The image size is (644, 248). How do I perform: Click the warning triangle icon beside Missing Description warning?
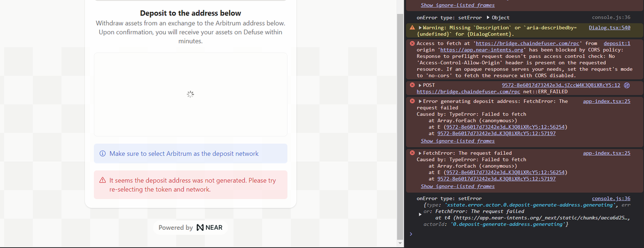click(x=412, y=27)
